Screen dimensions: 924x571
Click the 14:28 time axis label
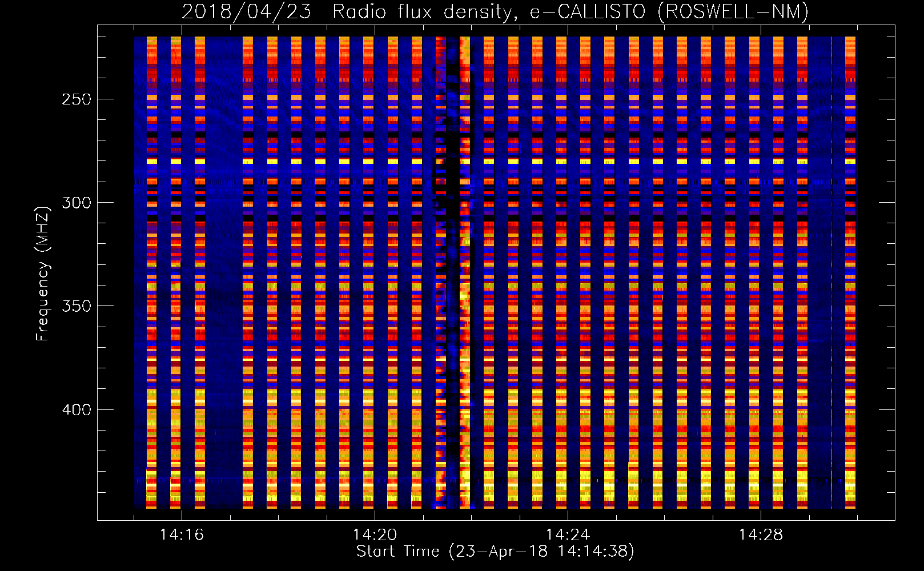761,535
